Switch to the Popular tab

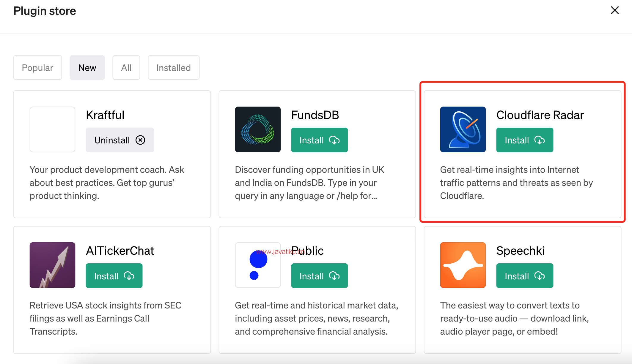pos(37,68)
